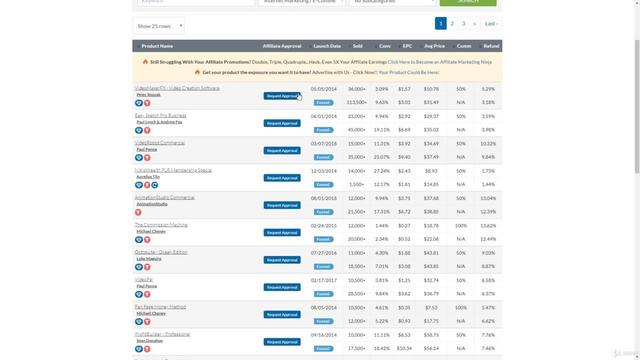Sort table by Conv column header

(385, 46)
